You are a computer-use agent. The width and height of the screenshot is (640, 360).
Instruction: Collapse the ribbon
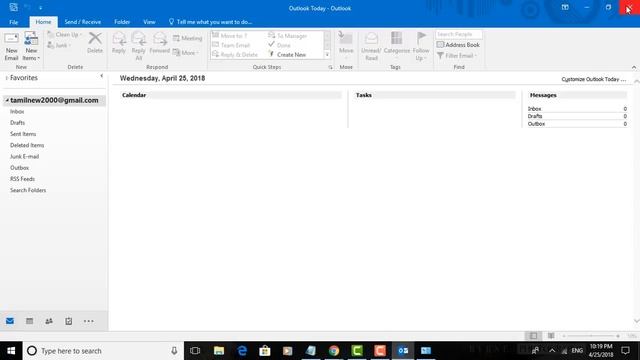tap(634, 67)
